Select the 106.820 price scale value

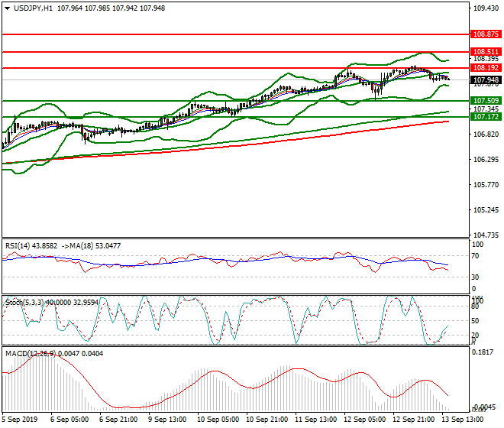[486, 135]
